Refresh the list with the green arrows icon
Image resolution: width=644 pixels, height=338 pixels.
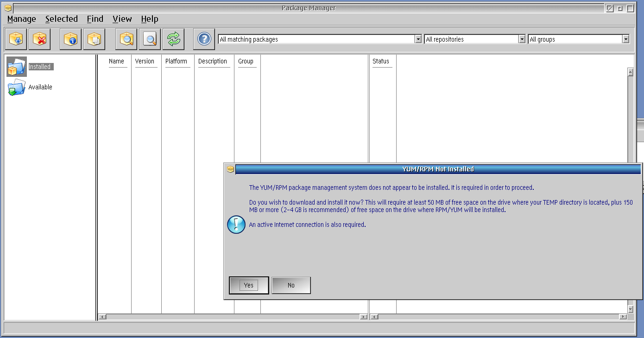click(x=174, y=39)
